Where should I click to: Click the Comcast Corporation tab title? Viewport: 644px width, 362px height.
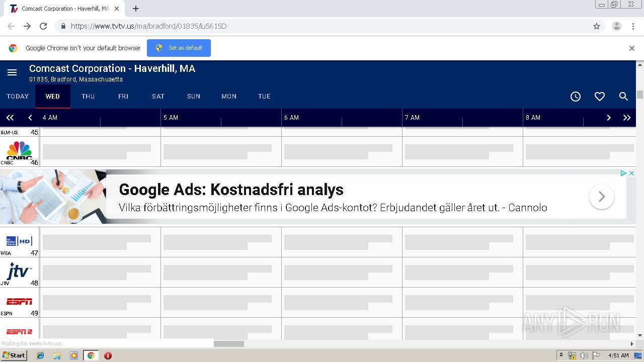(65, 9)
